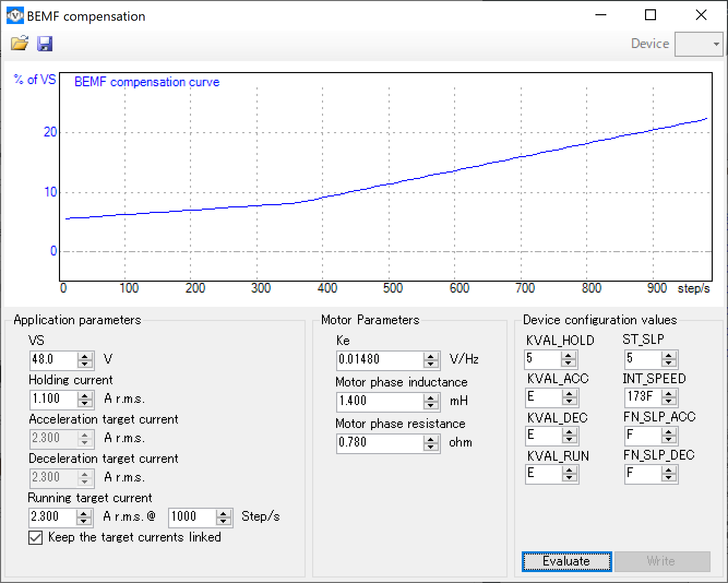Increase ST_SLP with up arrow
The image size is (728, 583).
coord(669,355)
